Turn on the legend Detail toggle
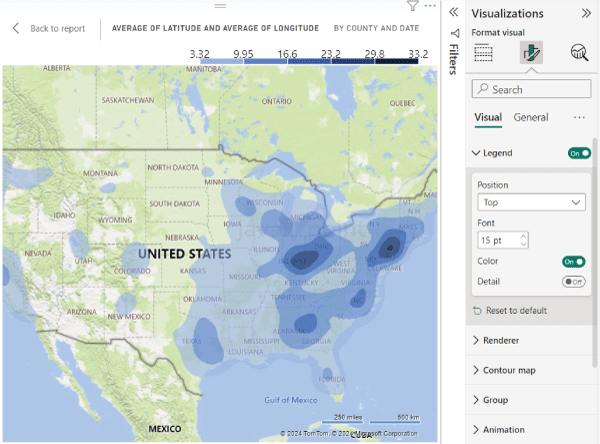This screenshot has width=600, height=444. pos(574,282)
